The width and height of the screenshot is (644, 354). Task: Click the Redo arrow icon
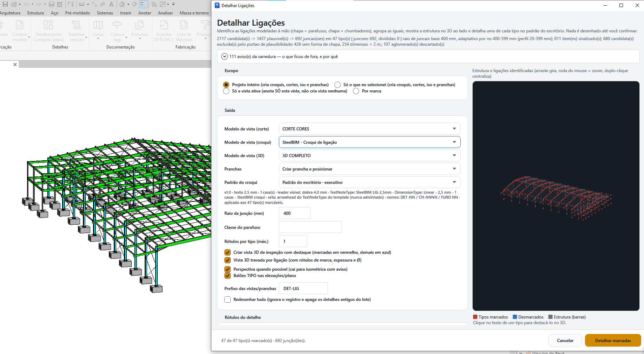[x=39, y=4]
